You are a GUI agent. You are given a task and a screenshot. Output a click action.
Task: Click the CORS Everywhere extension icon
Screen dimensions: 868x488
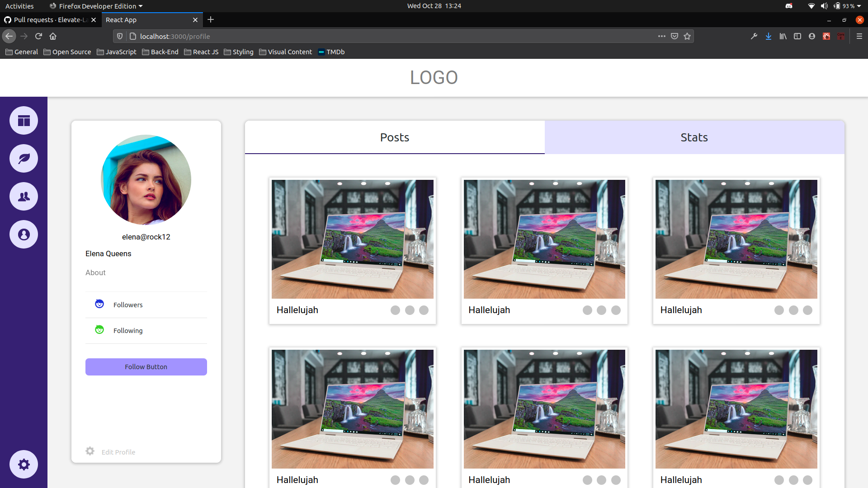(841, 36)
